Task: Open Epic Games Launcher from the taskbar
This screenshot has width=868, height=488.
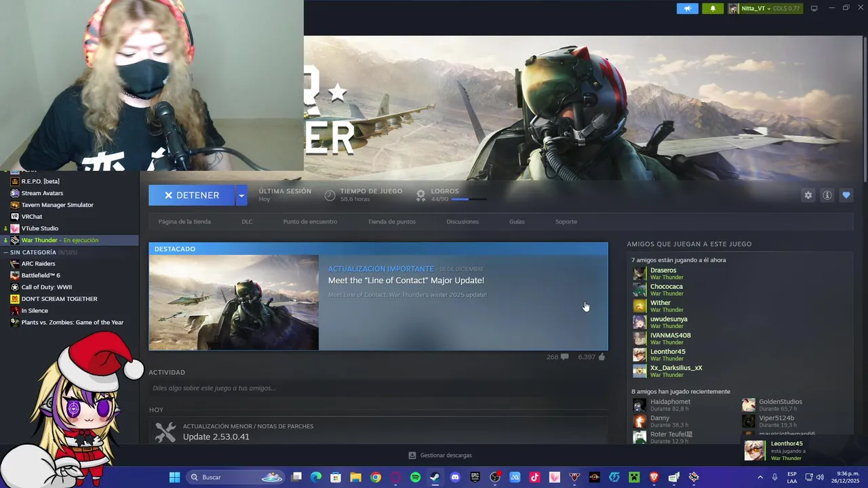Action: tap(475, 477)
